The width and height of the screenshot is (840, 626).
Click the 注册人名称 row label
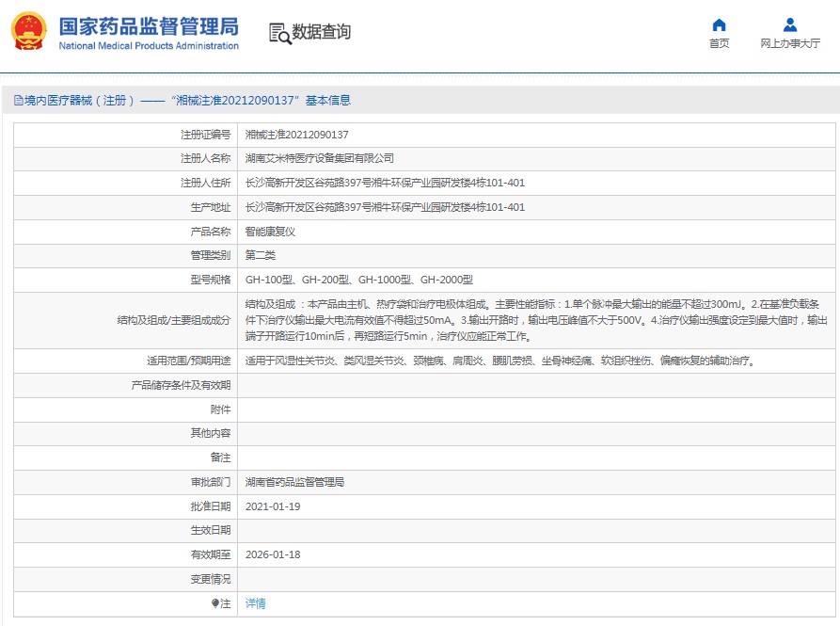pos(205,159)
